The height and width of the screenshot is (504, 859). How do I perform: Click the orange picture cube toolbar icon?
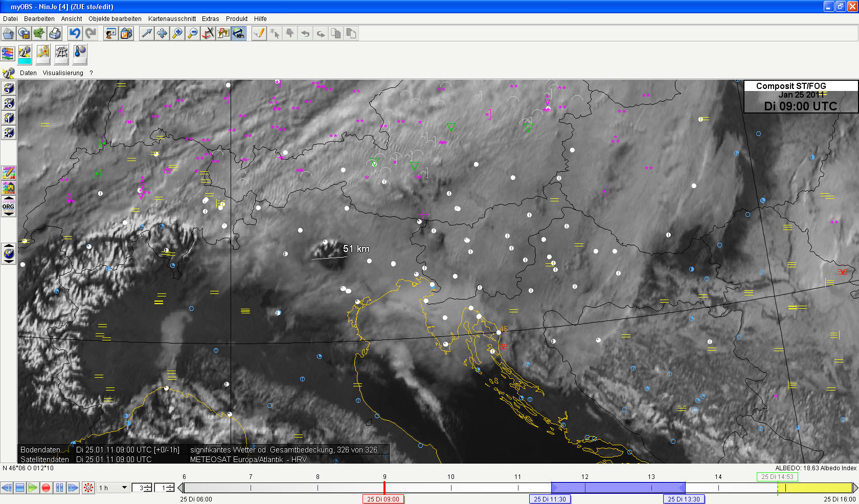coord(126,34)
